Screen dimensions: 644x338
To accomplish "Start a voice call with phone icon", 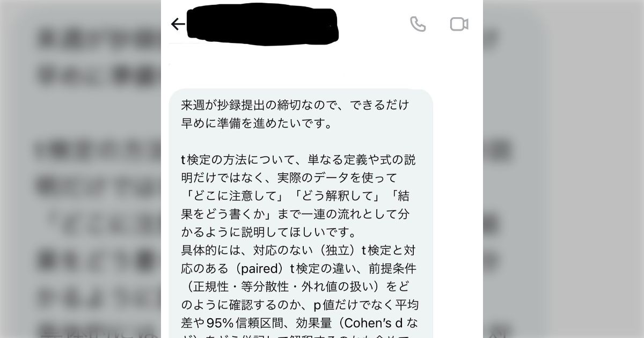I will pos(418,24).
